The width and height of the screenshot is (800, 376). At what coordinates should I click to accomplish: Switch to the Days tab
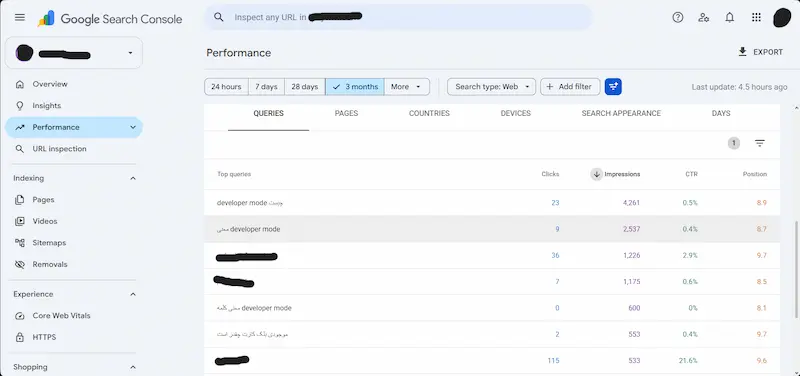[x=721, y=114]
